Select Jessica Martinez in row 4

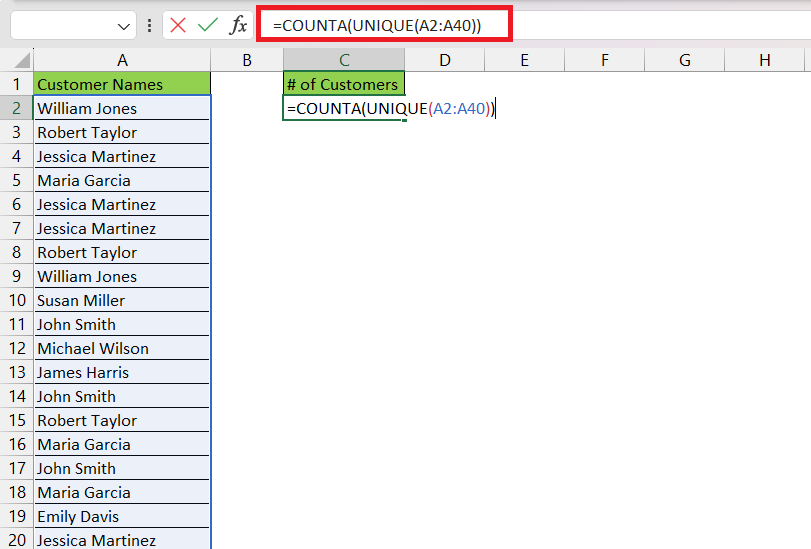click(x=122, y=156)
